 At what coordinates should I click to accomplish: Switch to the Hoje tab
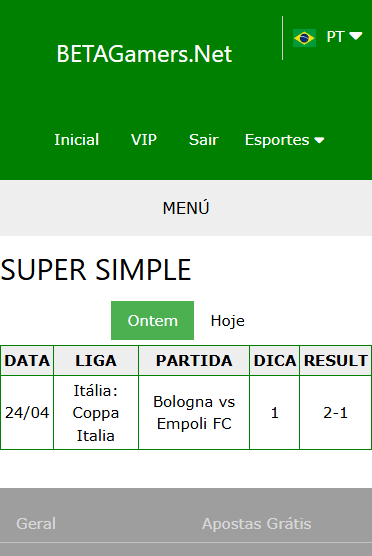(228, 321)
